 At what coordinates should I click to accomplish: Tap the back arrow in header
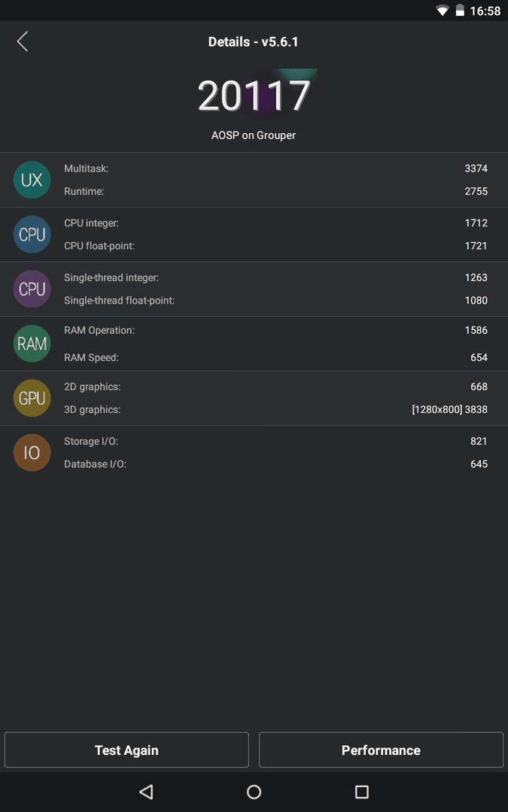click(x=23, y=41)
